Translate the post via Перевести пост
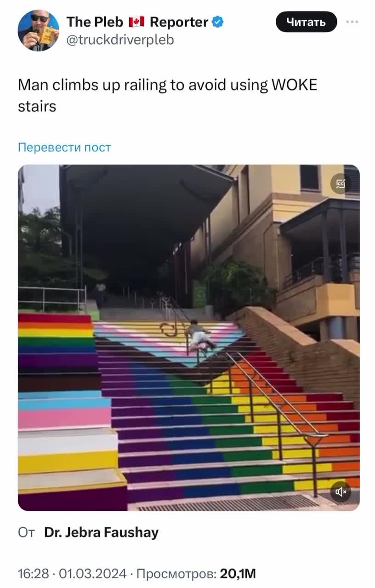 tap(64, 147)
